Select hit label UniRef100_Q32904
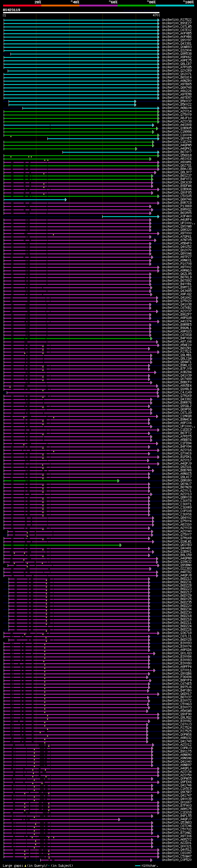The height and width of the screenshot is (868, 197). click(x=177, y=50)
